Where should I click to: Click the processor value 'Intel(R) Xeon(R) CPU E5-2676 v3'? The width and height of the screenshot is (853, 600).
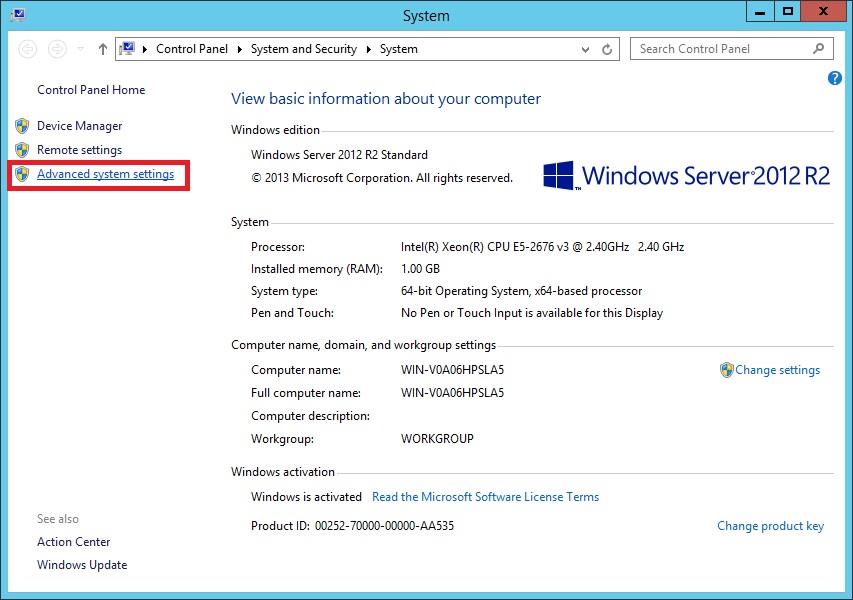(485, 247)
